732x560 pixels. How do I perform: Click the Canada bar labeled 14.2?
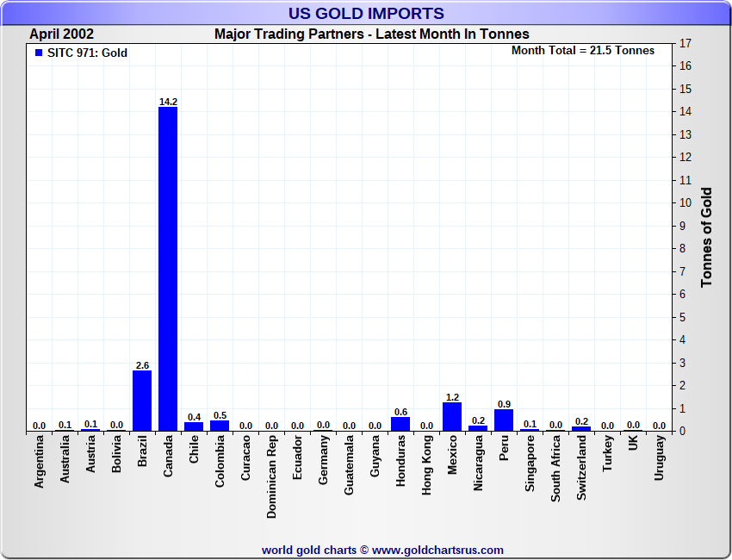tap(168, 269)
